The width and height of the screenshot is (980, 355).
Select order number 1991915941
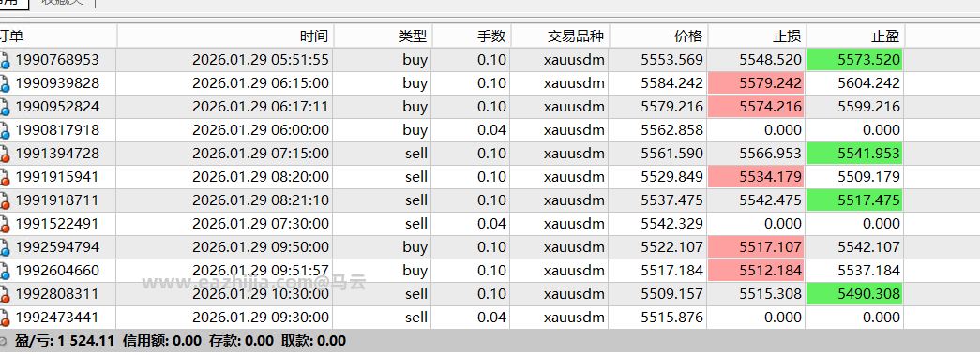pyautogui.click(x=57, y=177)
